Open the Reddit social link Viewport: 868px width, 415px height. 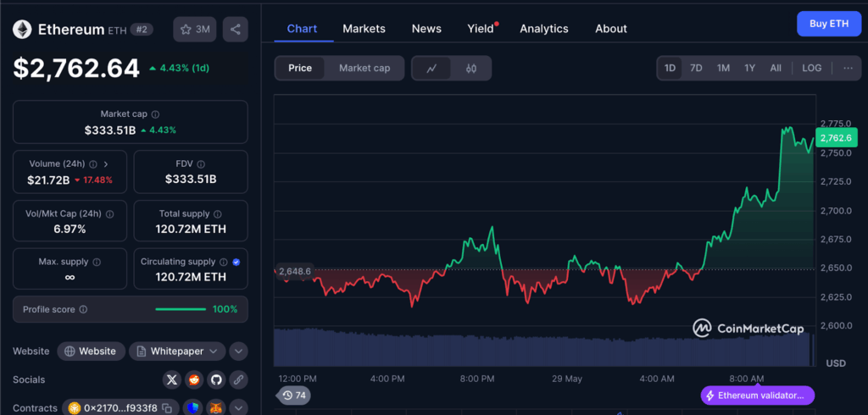[195, 379]
